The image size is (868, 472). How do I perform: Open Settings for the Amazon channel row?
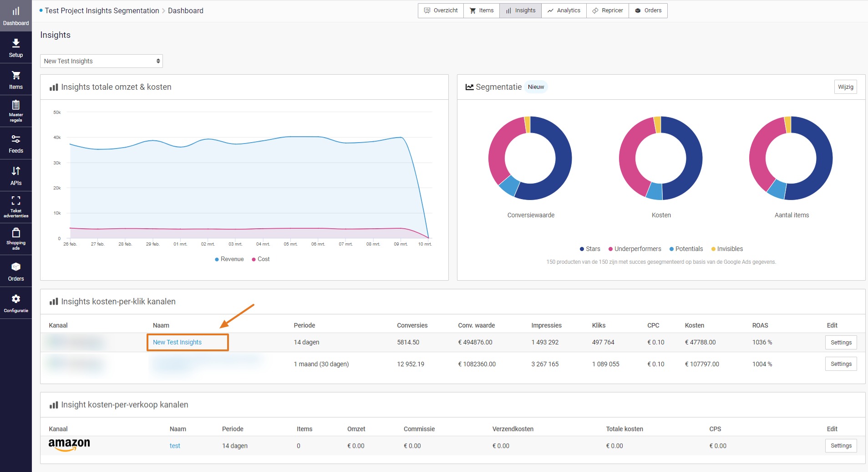pos(841,446)
